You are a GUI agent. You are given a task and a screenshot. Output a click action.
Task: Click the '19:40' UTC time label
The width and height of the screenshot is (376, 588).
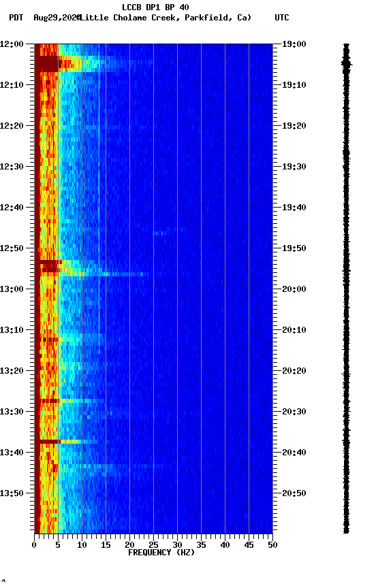(x=294, y=208)
